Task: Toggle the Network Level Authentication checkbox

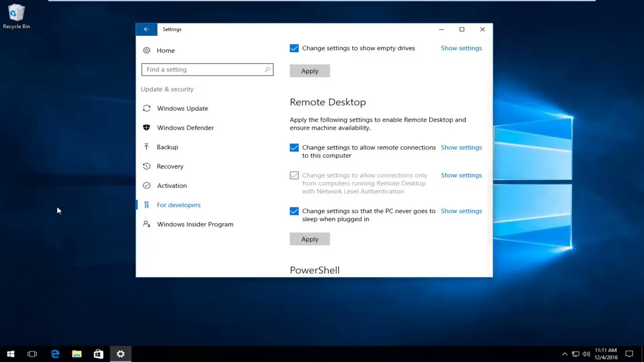Action: (294, 175)
